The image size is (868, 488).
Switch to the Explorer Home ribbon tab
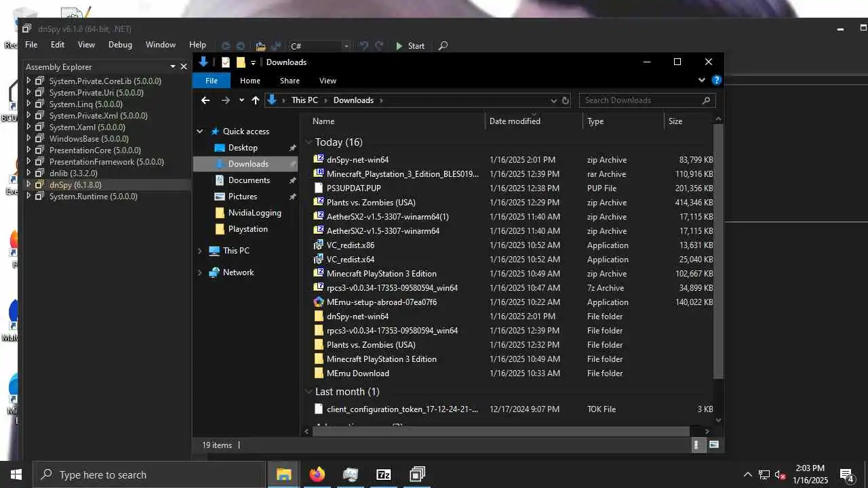[x=250, y=81]
